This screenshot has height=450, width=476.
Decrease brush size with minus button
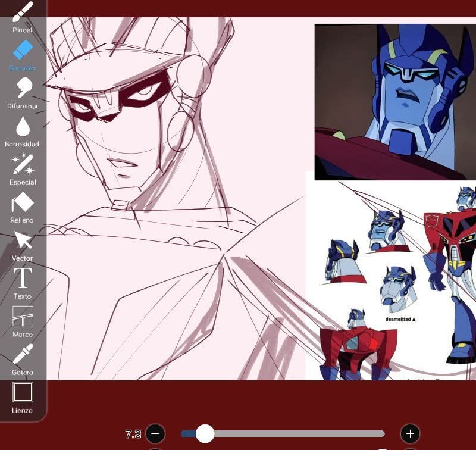155,433
